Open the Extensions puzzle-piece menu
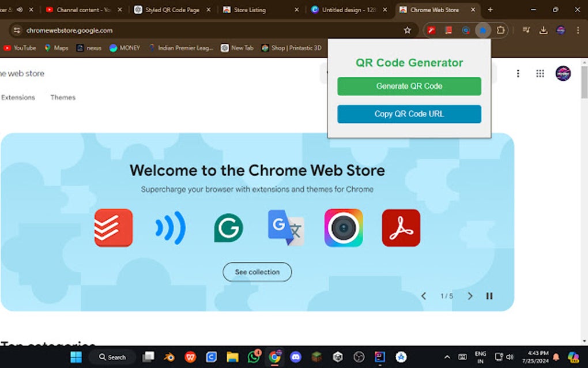The height and width of the screenshot is (368, 588). pyautogui.click(x=500, y=31)
